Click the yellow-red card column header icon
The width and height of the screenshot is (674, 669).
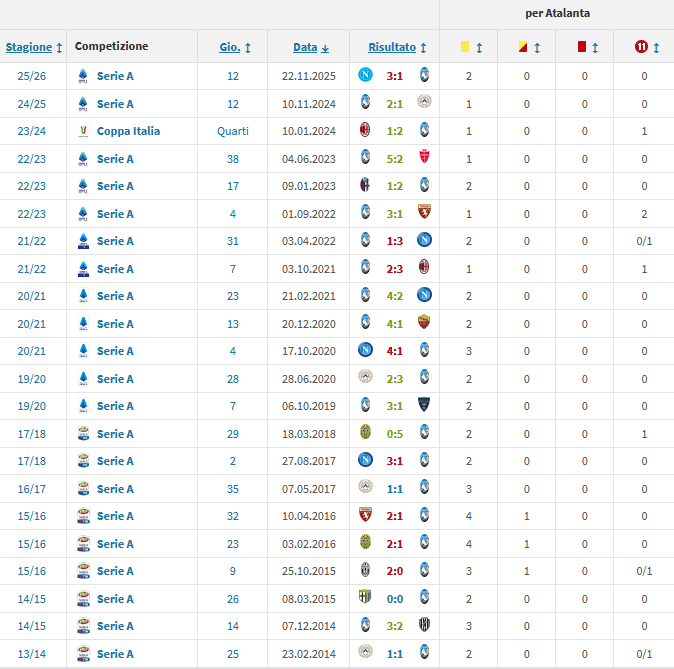pyautogui.click(x=522, y=47)
